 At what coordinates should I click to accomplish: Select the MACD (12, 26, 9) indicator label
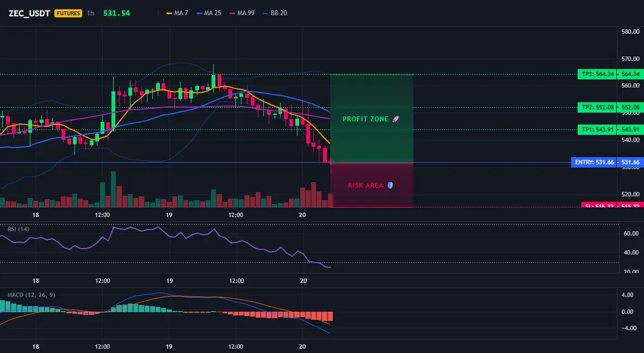pos(31,295)
